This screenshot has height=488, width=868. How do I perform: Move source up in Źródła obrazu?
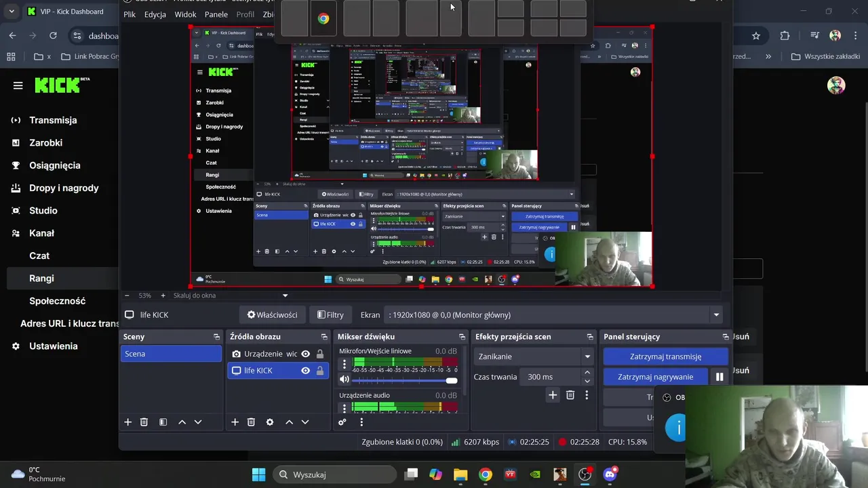coord(289,422)
